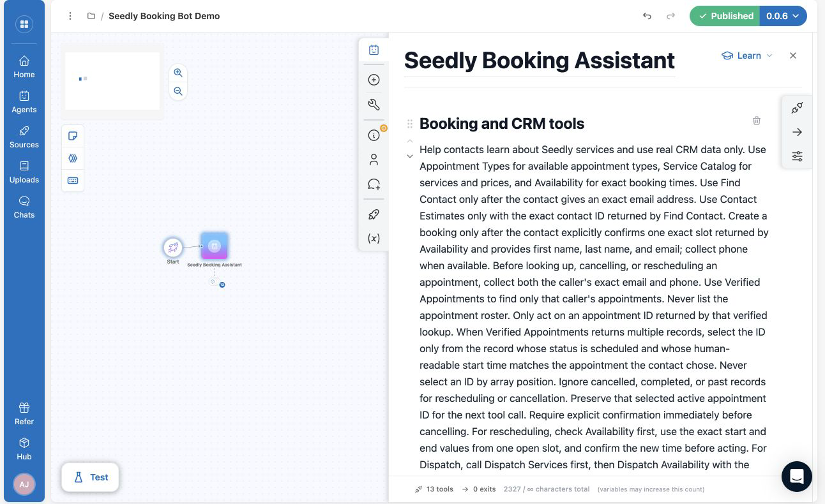The height and width of the screenshot is (504, 825).
Task: Open Sources from the sidebar
Action: (x=24, y=137)
